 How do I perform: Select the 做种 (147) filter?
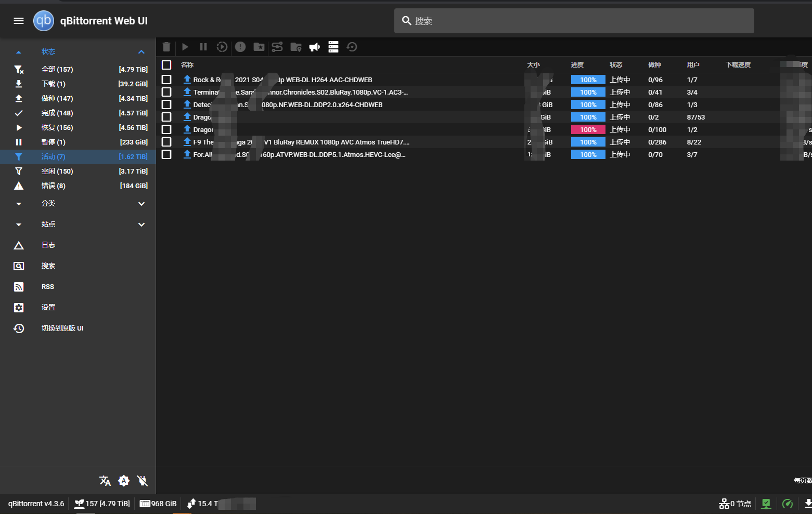pyautogui.click(x=78, y=98)
